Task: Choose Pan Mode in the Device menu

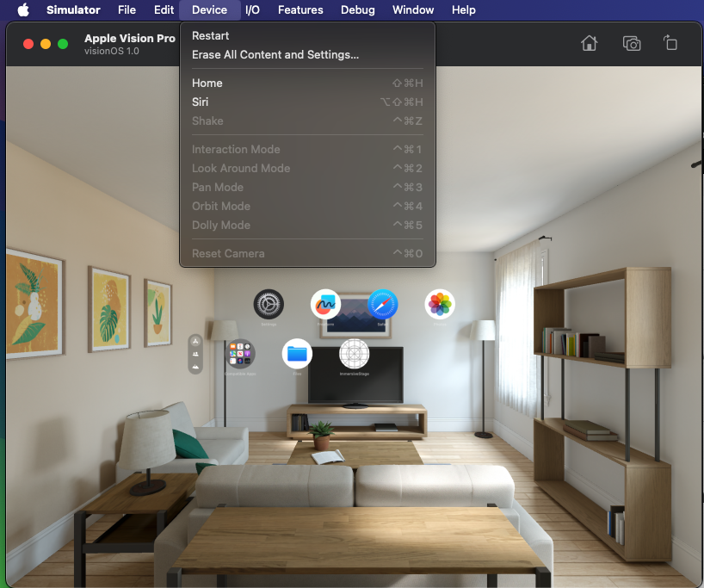Action: click(307, 187)
